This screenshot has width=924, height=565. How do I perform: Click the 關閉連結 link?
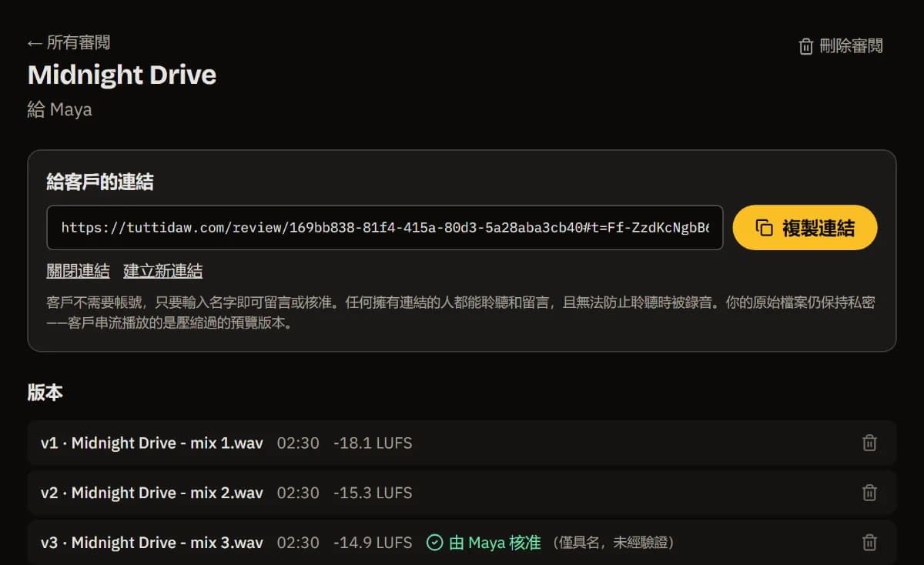pos(78,271)
